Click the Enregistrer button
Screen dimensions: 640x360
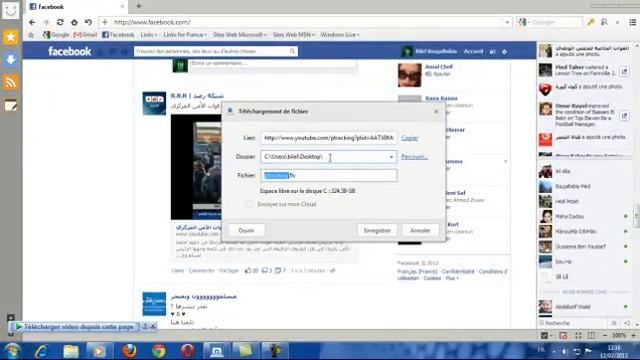pyautogui.click(x=377, y=230)
